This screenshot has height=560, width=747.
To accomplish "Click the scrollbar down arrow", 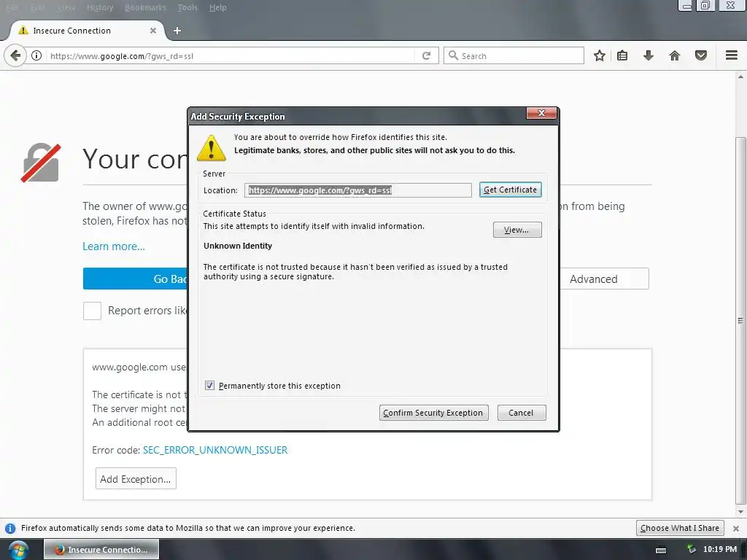I will [x=740, y=512].
